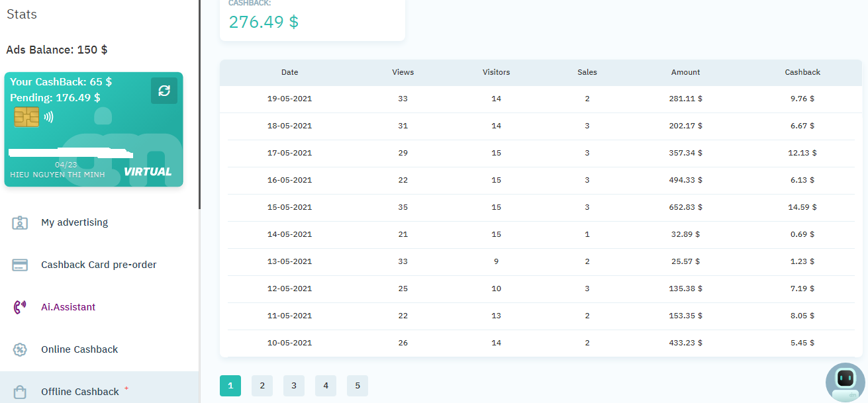Image resolution: width=868 pixels, height=403 pixels.
Task: Click the 04/23 expiry date on the card
Action: pyautogui.click(x=66, y=165)
